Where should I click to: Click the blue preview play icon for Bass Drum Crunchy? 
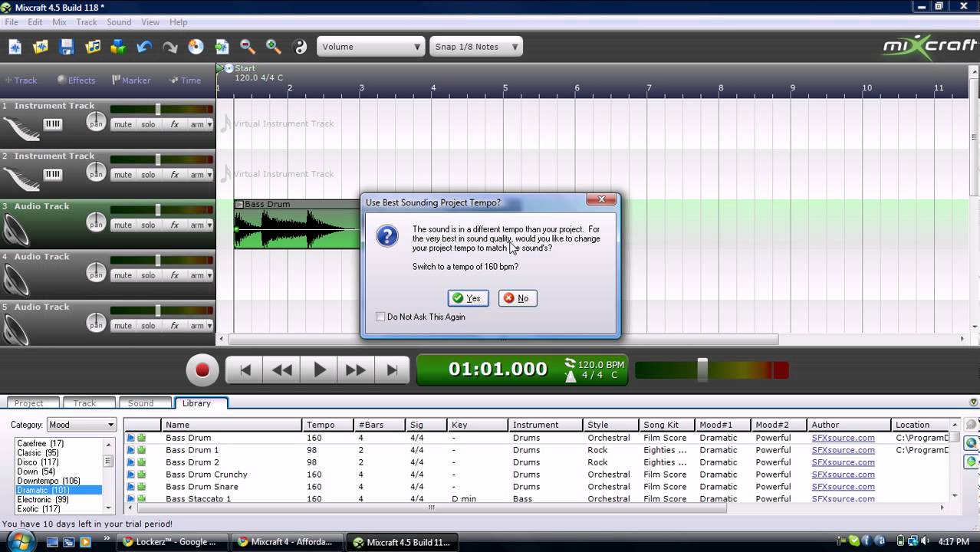pyautogui.click(x=130, y=475)
